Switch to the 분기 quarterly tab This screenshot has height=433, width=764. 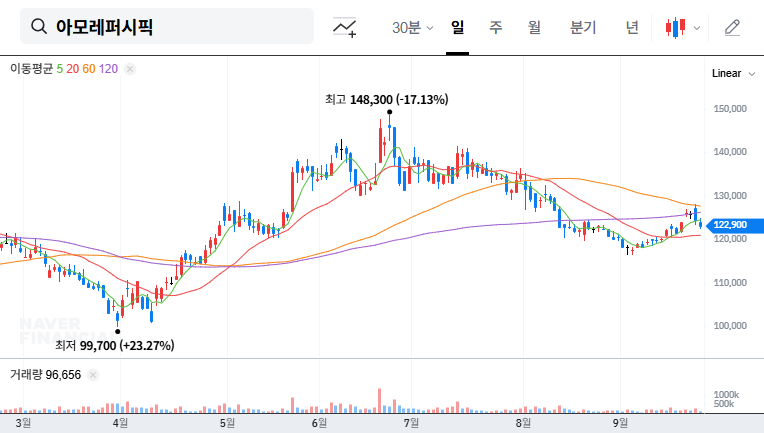pyautogui.click(x=583, y=27)
